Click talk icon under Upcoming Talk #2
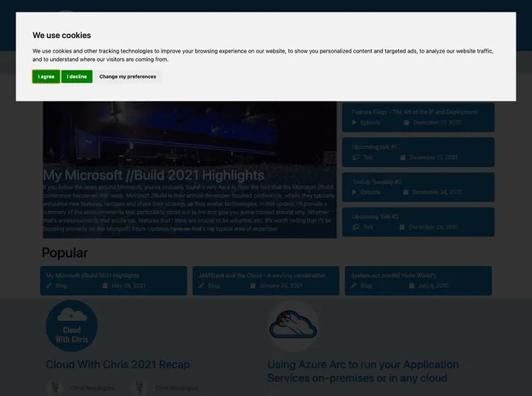The height and width of the screenshot is (396, 532). pos(356,227)
